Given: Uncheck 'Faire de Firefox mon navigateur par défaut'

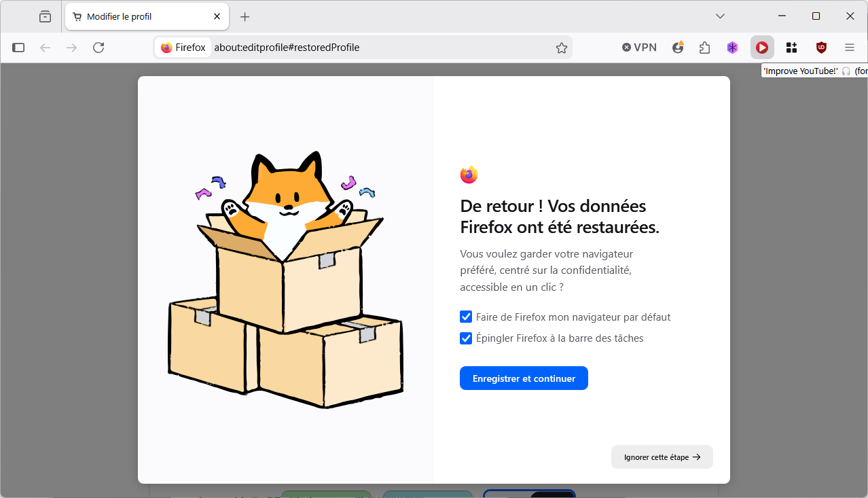Looking at the screenshot, I should 466,317.
